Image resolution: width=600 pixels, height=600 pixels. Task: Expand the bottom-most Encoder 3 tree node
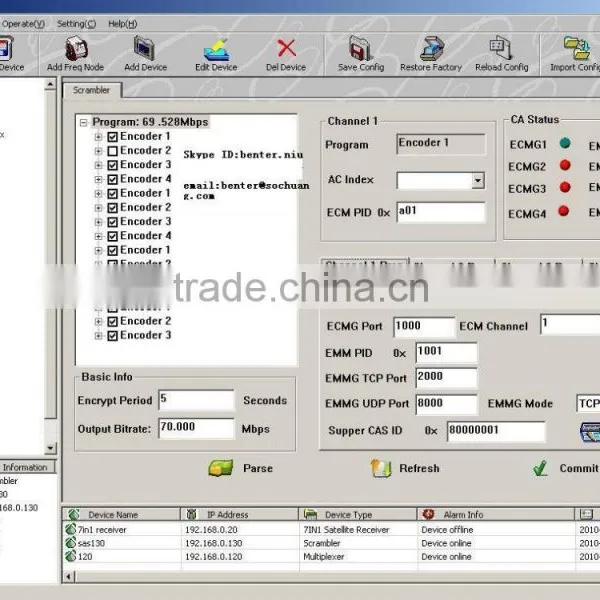[x=98, y=336]
